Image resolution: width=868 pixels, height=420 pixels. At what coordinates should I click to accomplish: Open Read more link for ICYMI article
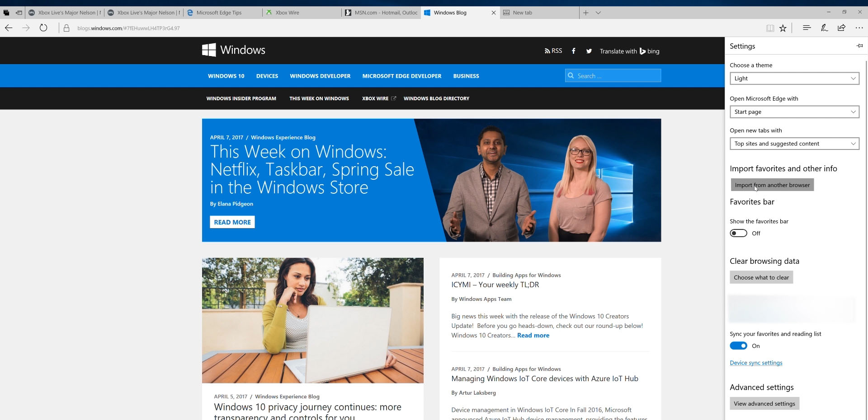(533, 335)
